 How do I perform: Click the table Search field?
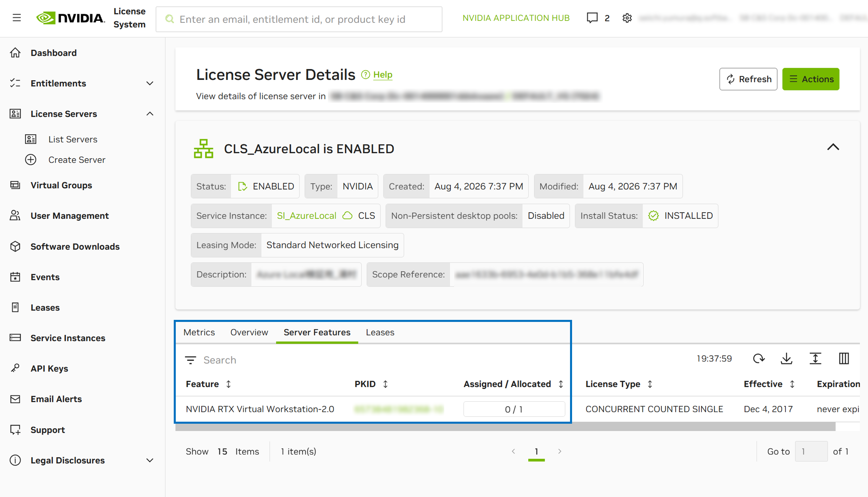(220, 360)
